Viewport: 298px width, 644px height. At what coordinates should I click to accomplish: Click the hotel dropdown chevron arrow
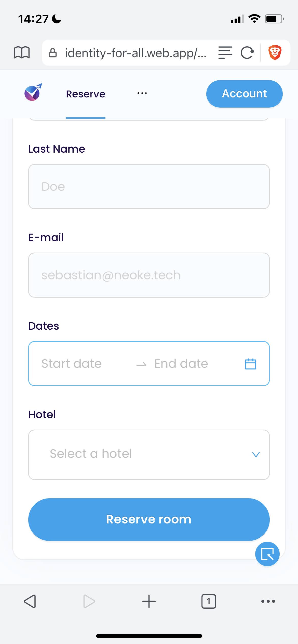(x=256, y=455)
